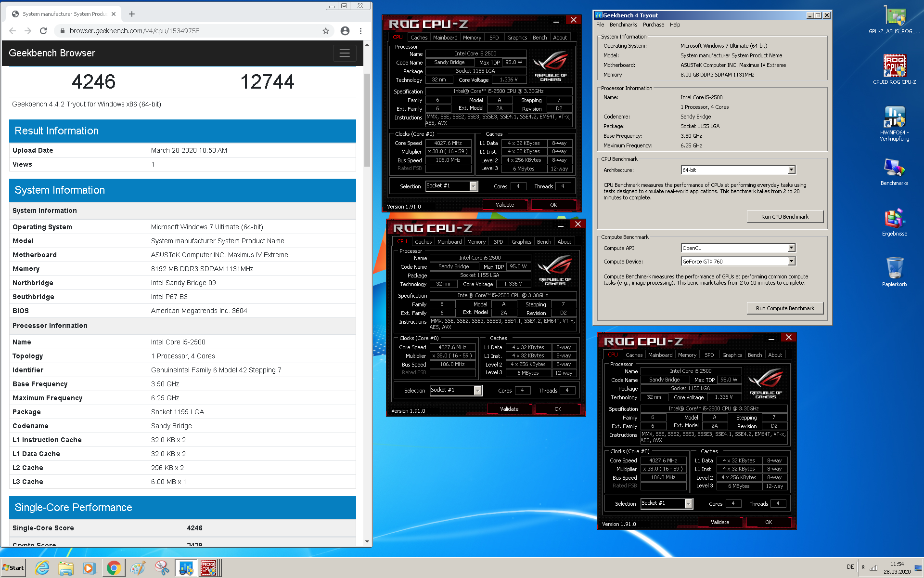
Task: Open HWiNFO64 desktop shortcut
Action: pos(894,123)
